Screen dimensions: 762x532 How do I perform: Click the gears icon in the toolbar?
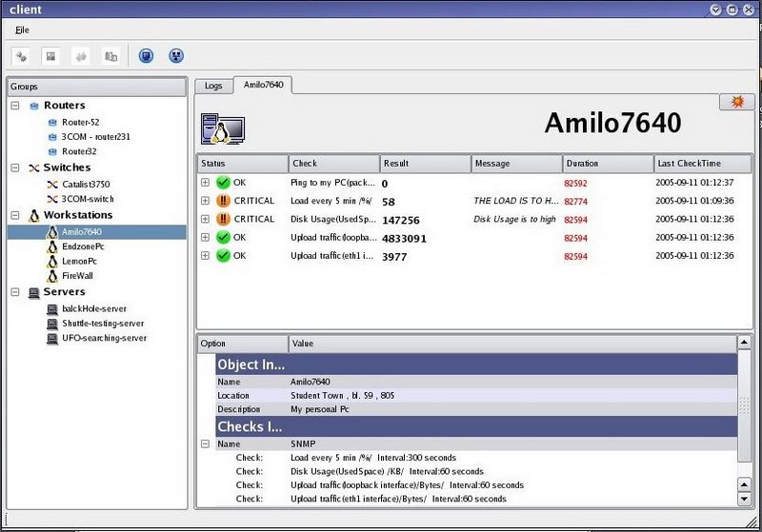click(21, 56)
